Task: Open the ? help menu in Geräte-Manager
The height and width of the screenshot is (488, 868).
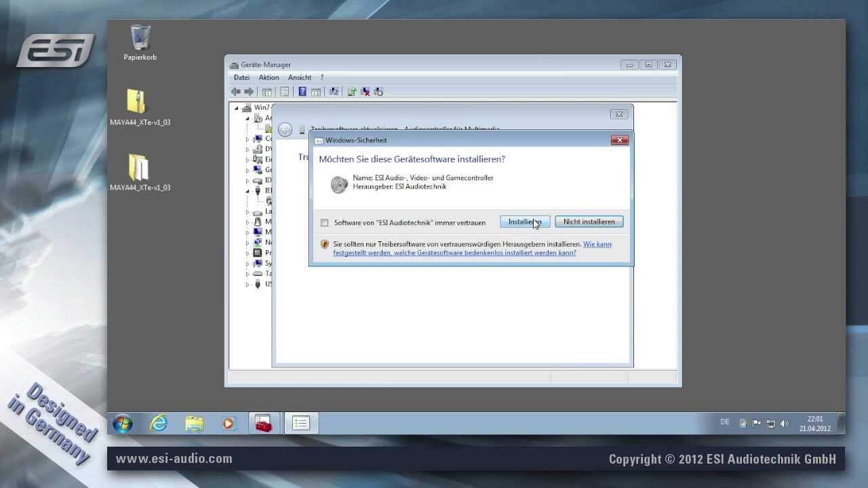Action: click(x=322, y=78)
